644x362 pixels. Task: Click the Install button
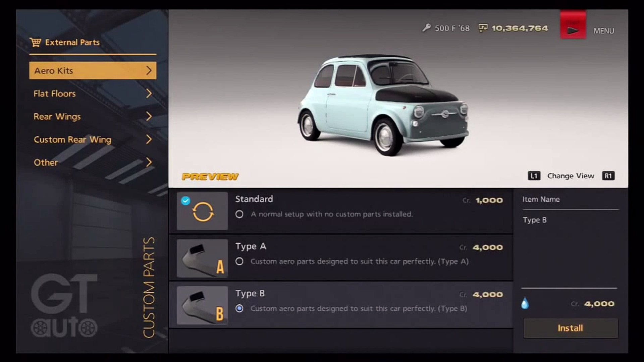point(570,328)
